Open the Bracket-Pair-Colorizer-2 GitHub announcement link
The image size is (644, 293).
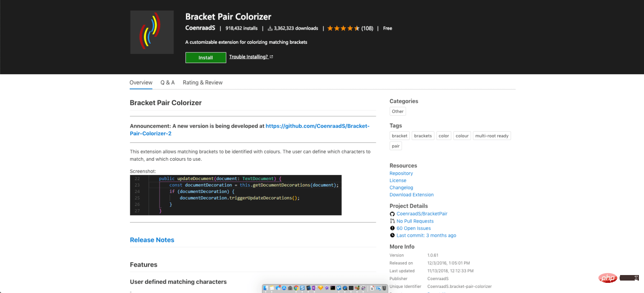tap(249, 129)
